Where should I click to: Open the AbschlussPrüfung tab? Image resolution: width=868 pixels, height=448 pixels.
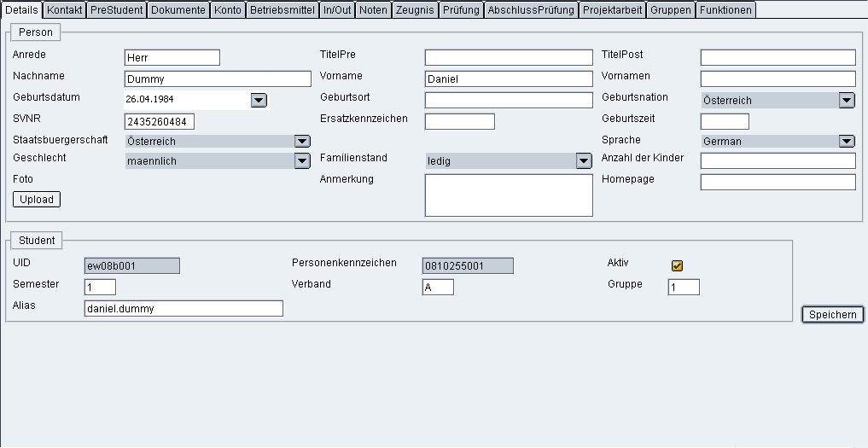[531, 10]
